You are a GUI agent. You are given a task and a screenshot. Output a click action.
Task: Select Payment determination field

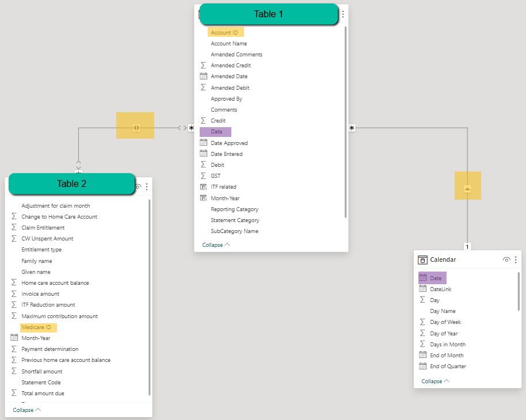point(50,349)
